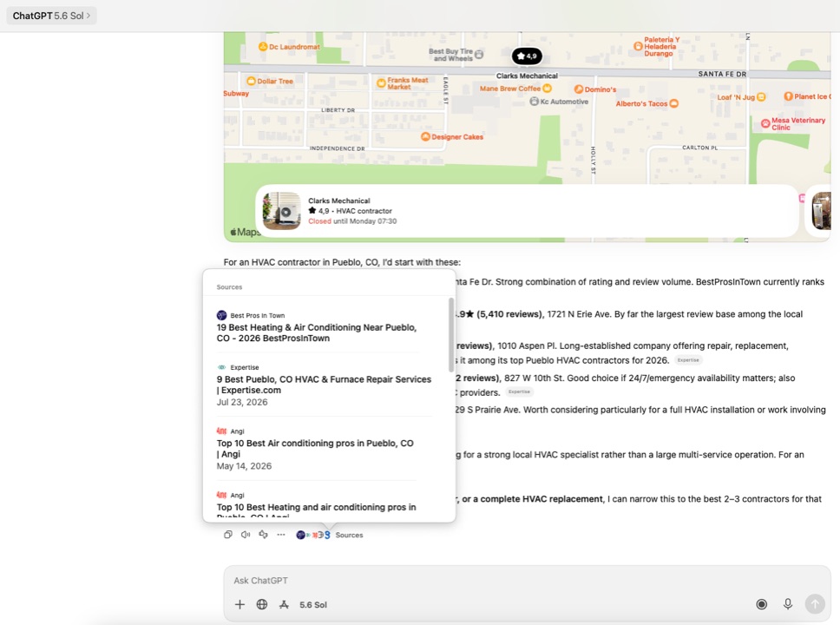This screenshot has width=840, height=625.
Task: Click the Apple Maps logo
Action: coord(245,232)
